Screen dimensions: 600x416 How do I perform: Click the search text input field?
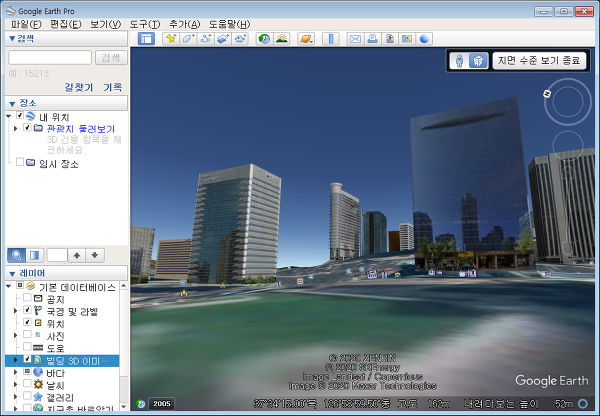tap(50, 58)
